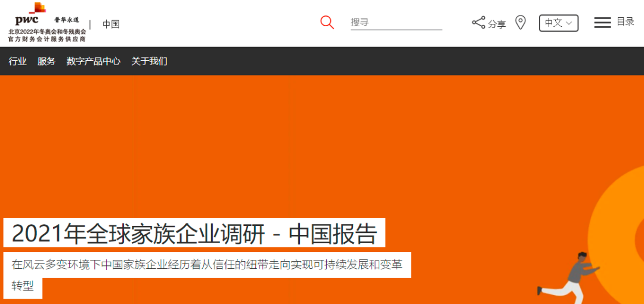
Task: Open the hamburger menu icon
Action: coord(602,23)
